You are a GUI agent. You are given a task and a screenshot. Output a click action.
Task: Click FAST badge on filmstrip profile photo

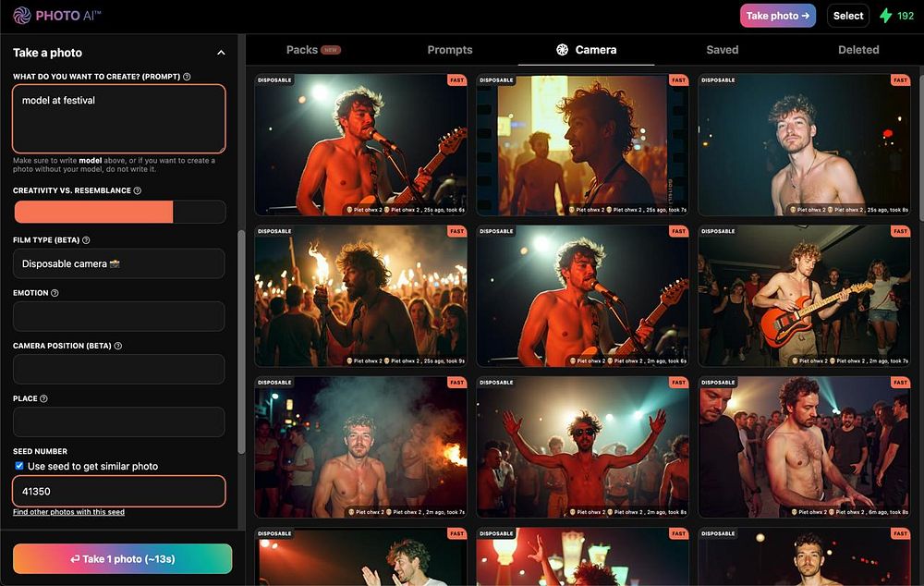click(x=678, y=80)
